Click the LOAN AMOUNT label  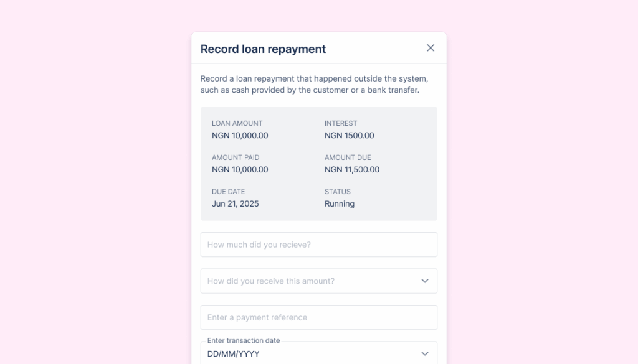237,123
